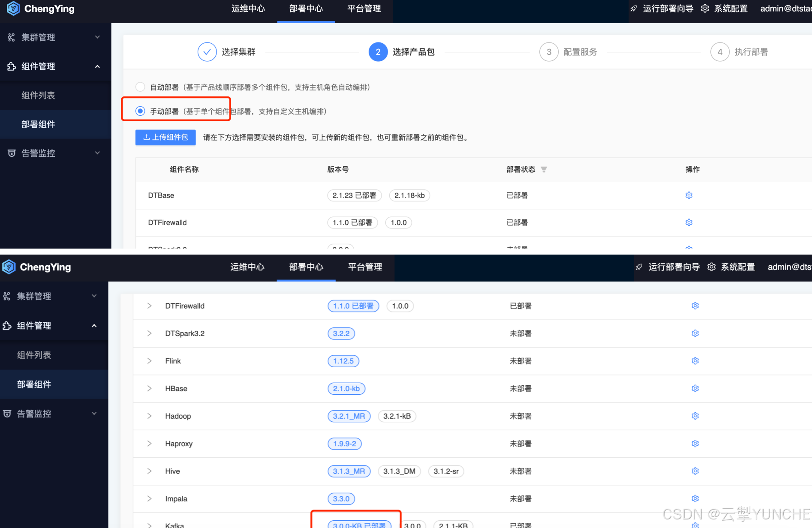Expand the Hive row
Image resolution: width=812 pixels, height=528 pixels.
[149, 471]
